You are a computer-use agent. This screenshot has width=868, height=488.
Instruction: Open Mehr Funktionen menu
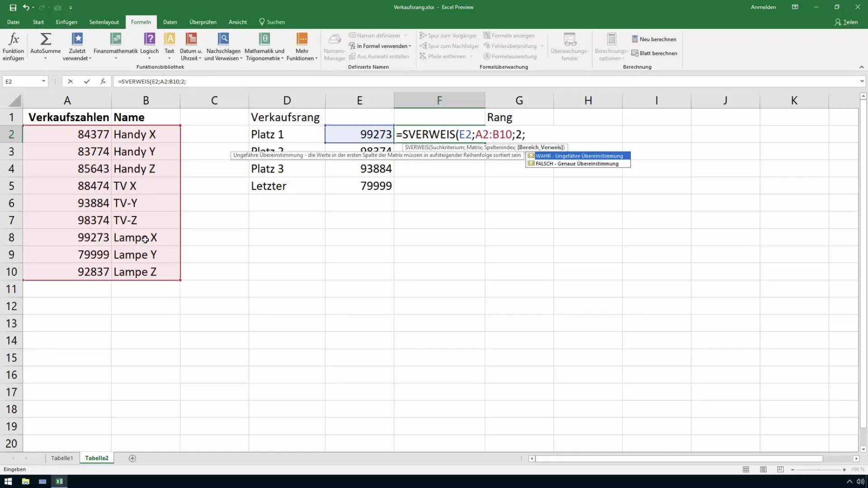click(302, 47)
